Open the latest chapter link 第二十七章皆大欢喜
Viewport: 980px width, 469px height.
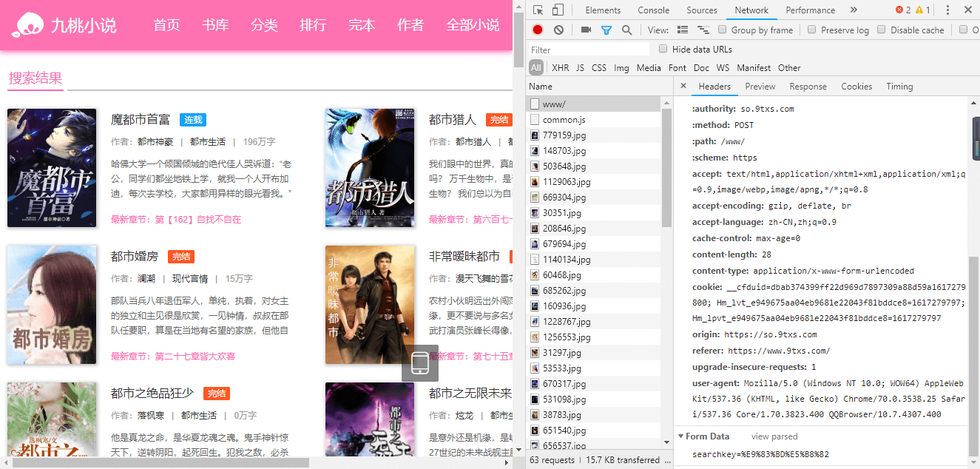(195, 357)
